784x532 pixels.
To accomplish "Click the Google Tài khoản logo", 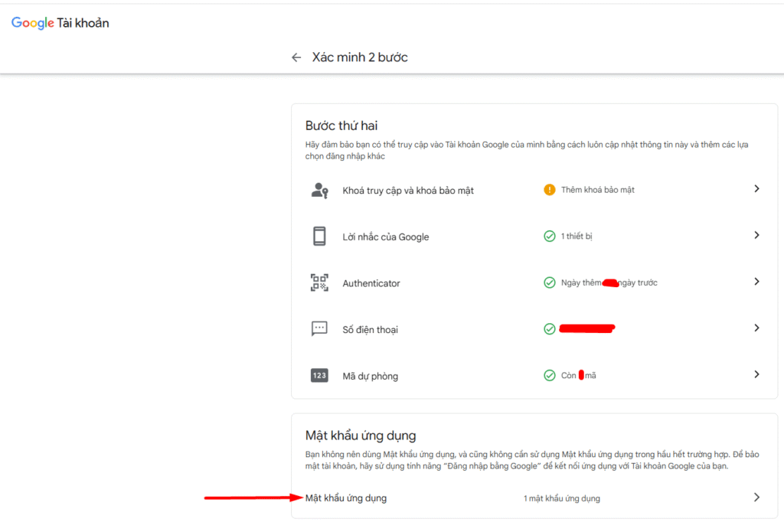I will (x=60, y=23).
